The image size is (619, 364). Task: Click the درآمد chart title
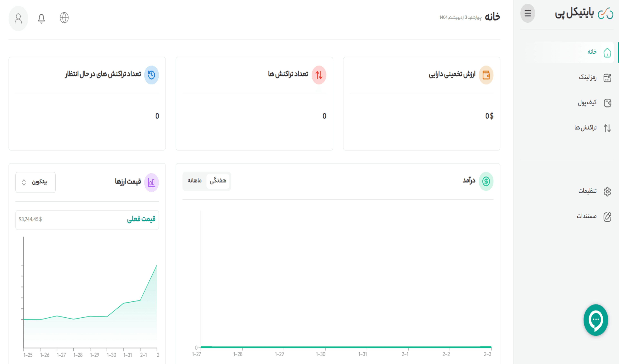pyautogui.click(x=469, y=180)
